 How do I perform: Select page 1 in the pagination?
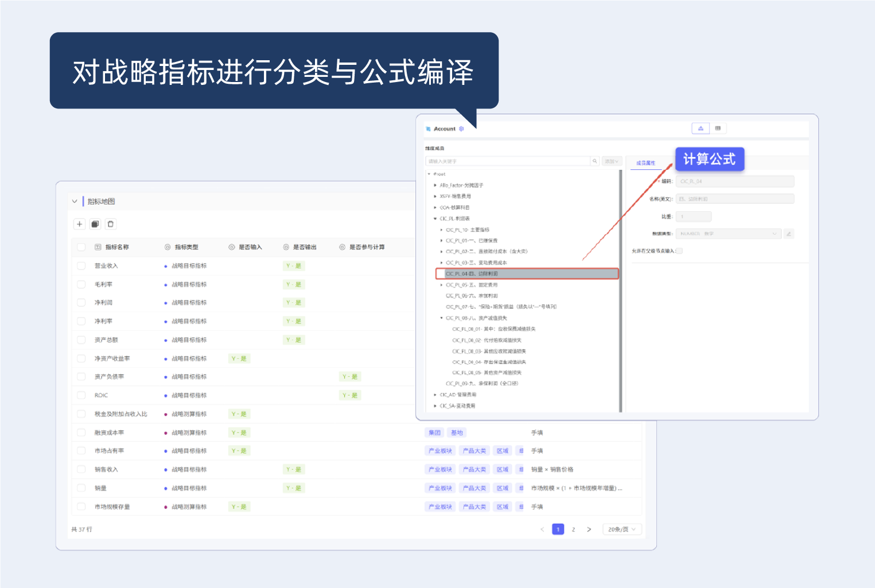click(x=558, y=529)
